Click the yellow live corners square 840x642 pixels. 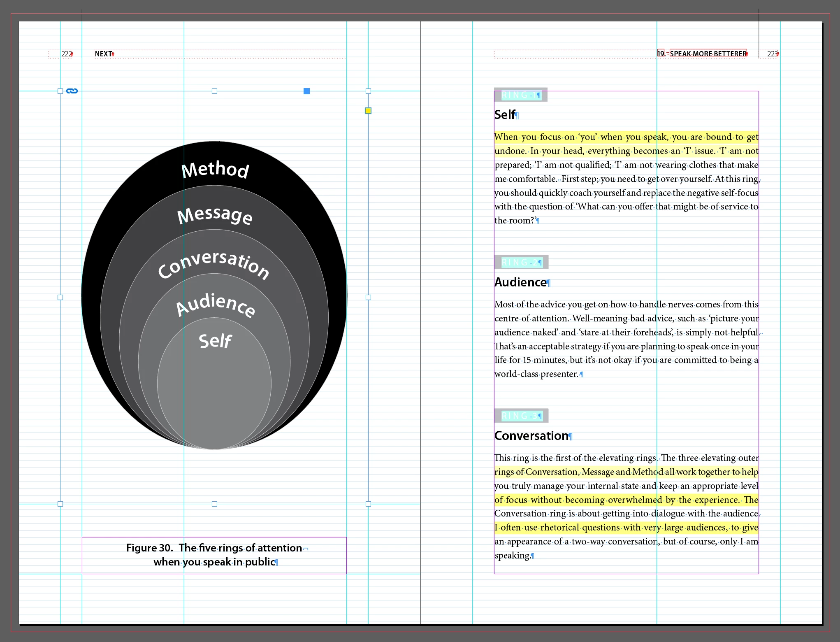368,111
